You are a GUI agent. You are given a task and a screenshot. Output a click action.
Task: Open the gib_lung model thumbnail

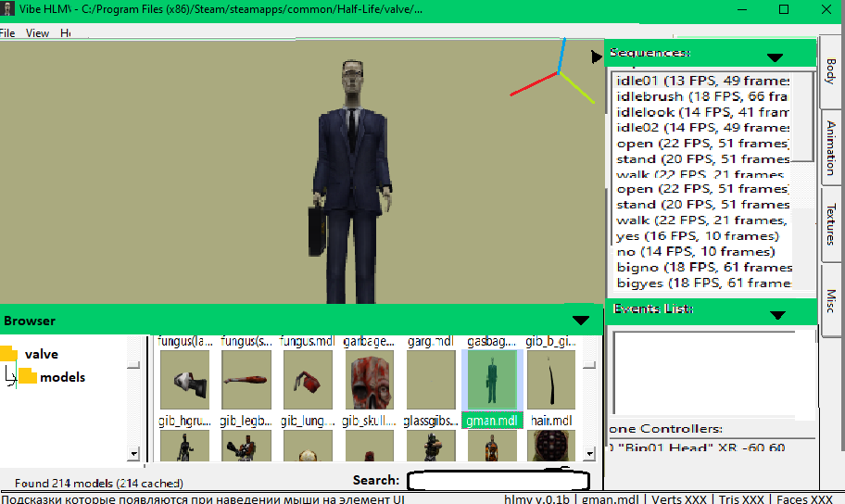pyautogui.click(x=309, y=380)
